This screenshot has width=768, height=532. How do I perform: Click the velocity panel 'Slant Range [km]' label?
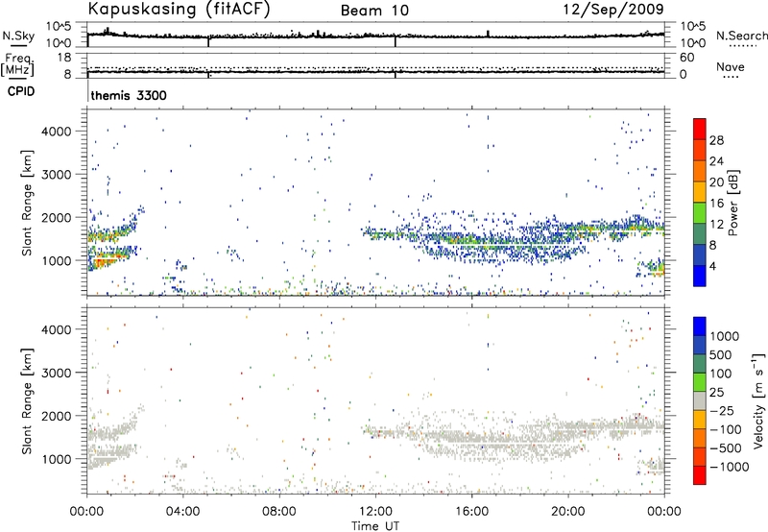pos(27,400)
